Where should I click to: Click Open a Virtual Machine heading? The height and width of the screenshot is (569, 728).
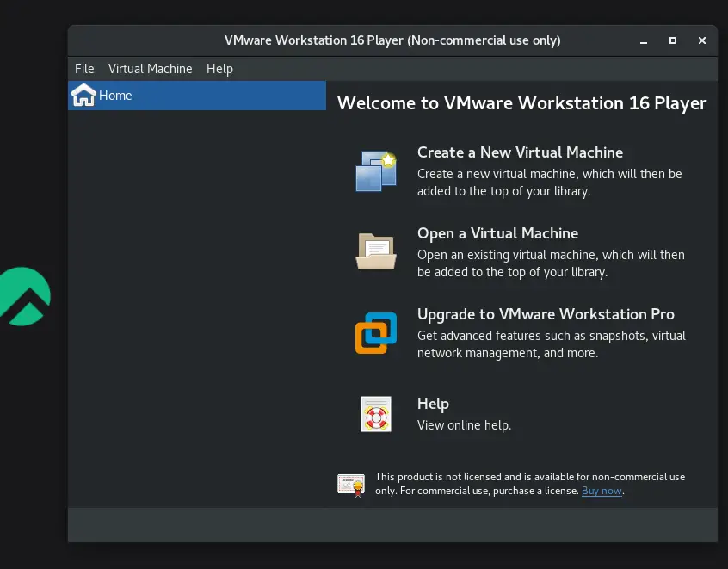497,233
